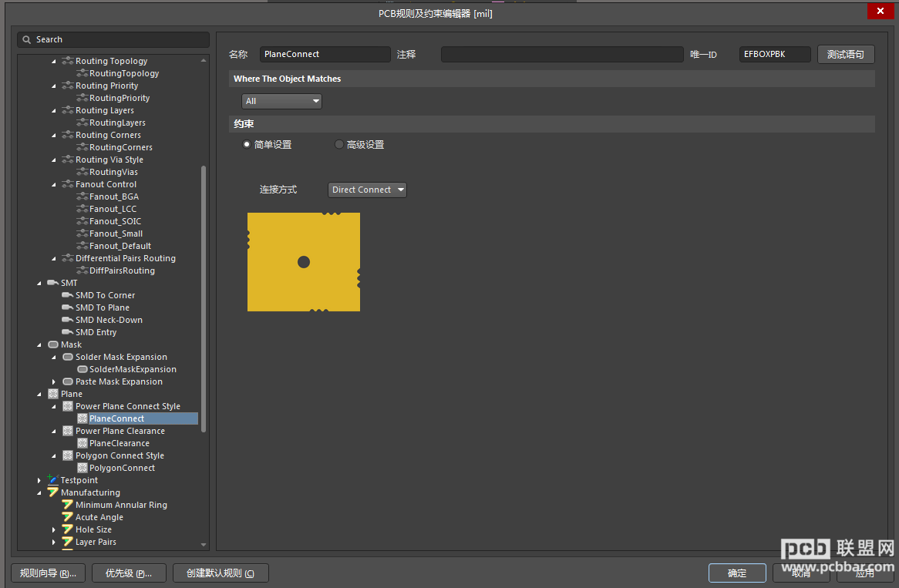Click the 名称 PlaneConnect field
Viewport: 899px width, 588px height.
[x=325, y=55]
